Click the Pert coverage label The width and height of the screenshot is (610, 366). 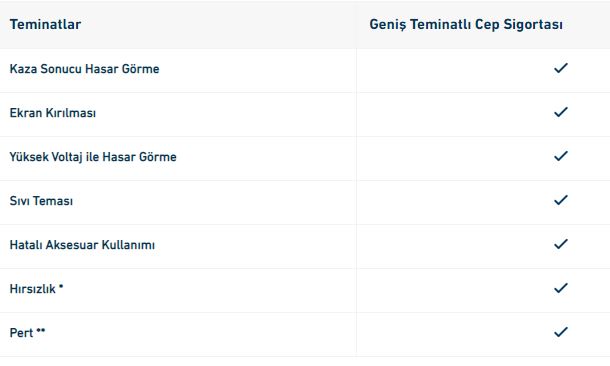coord(21,333)
